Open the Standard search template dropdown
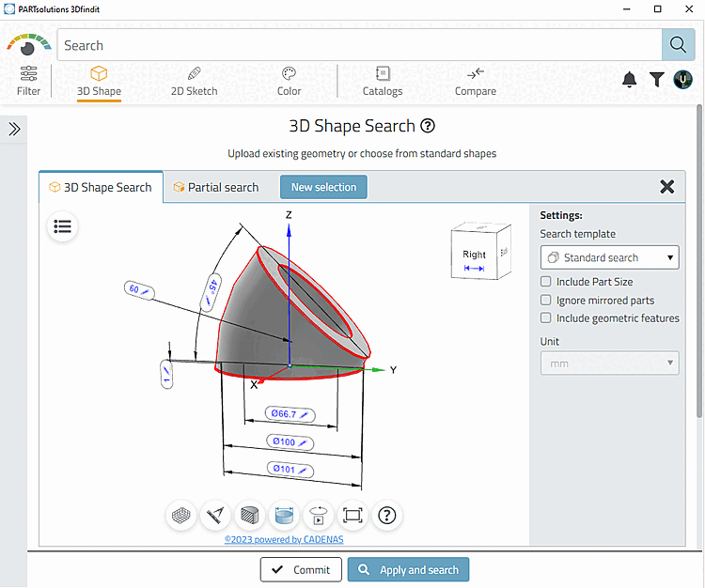This screenshot has width=705, height=588. point(609,257)
